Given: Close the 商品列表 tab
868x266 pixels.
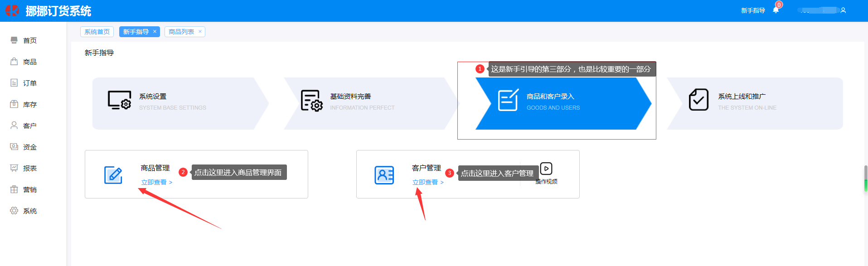Looking at the screenshot, I should coord(200,32).
